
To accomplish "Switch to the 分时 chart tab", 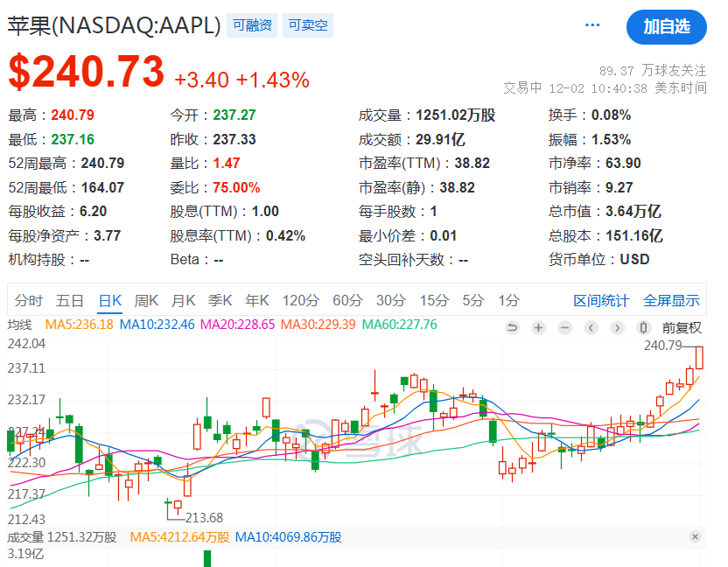I will pos(29,300).
